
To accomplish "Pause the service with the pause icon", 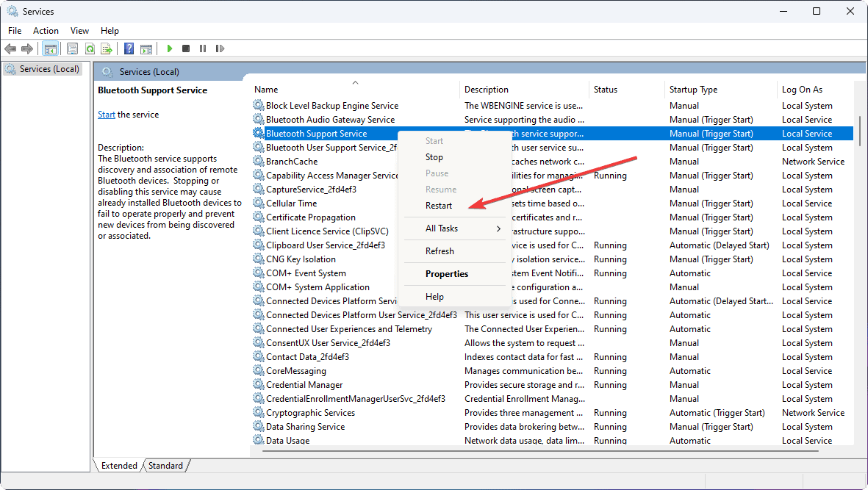I will (203, 48).
